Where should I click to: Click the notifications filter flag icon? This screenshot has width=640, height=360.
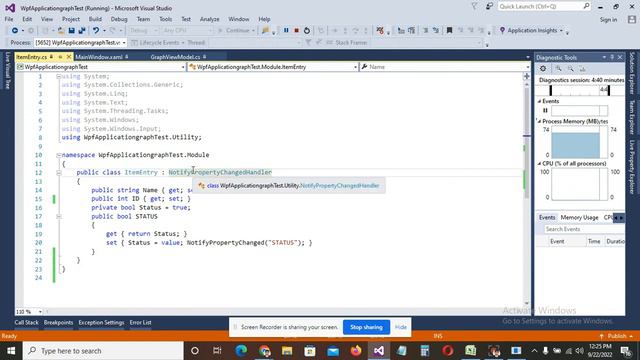(474, 7)
